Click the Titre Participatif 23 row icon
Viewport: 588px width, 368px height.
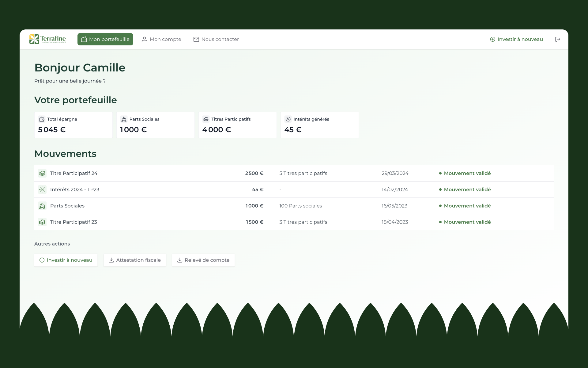pos(42,222)
